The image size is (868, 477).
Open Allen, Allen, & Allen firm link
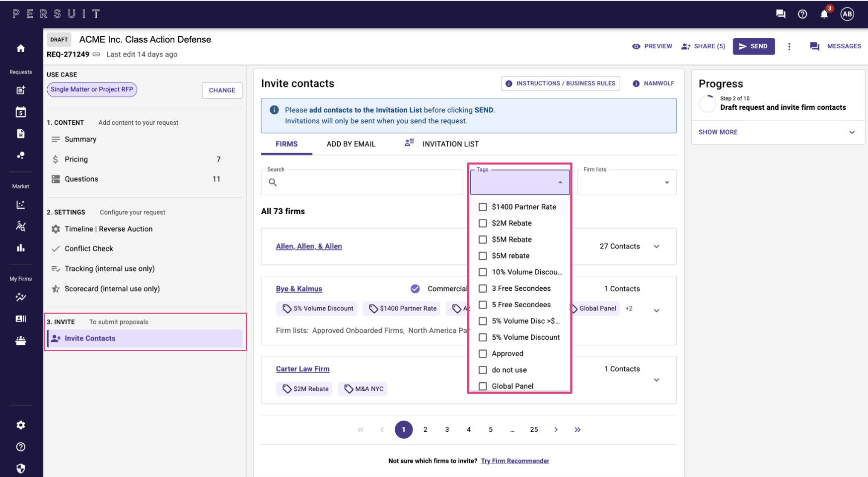click(309, 246)
